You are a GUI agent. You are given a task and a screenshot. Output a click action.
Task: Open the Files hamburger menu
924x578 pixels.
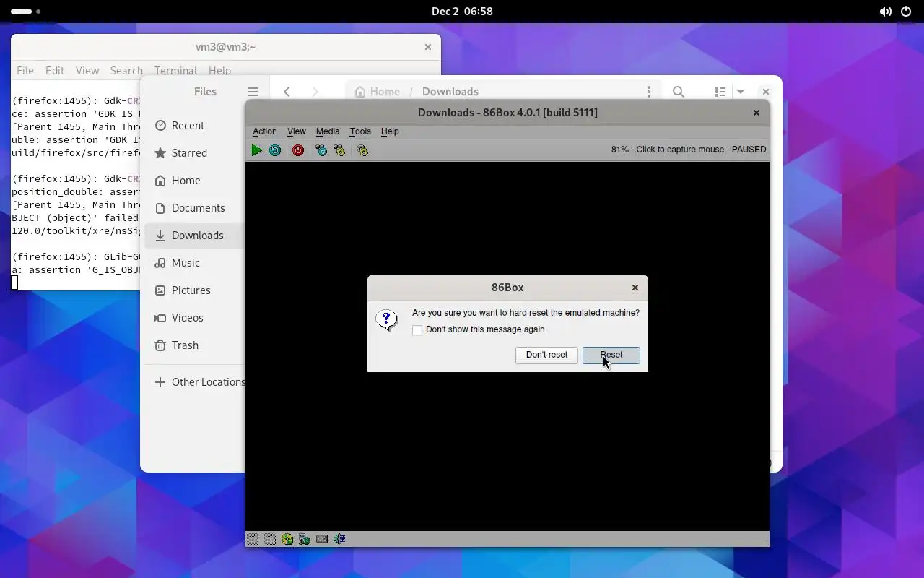253,92
